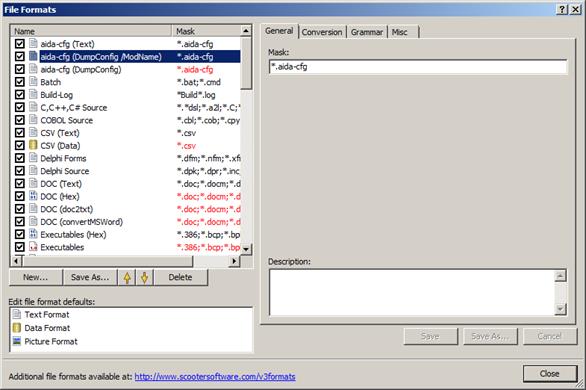Click the New... button

36,278
